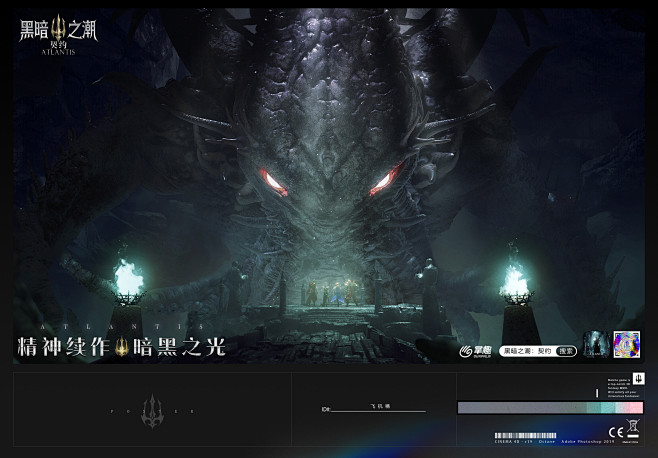Click the 掌趣 publisher logo
Screen dimensions: 658x458
475,351
